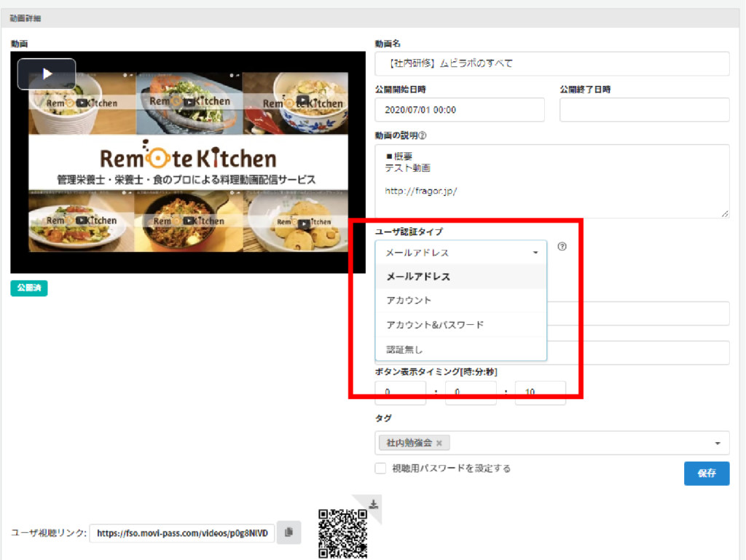Expand the タグ dropdown arrow
Image resolution: width=746 pixels, height=560 pixels.
718,443
